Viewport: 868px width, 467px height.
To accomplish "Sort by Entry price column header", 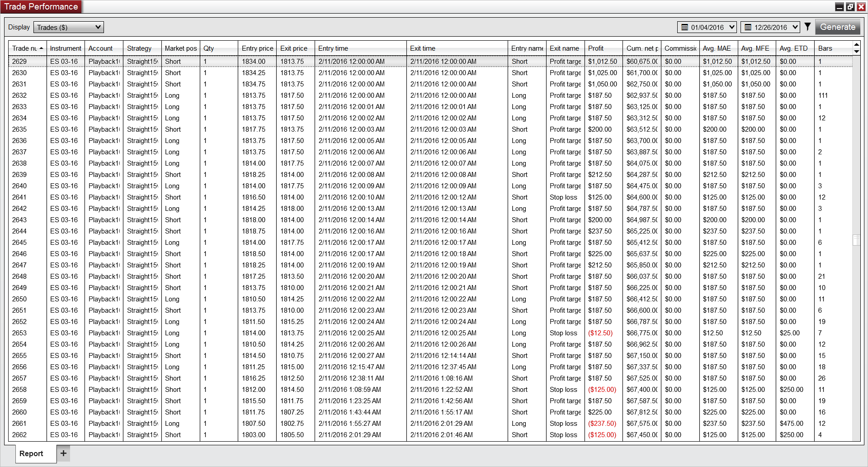I will (257, 48).
